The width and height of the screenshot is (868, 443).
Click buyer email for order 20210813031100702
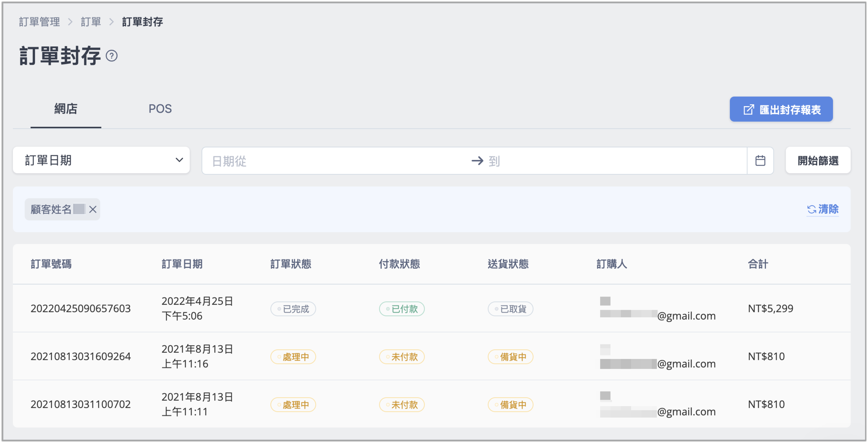pyautogui.click(x=657, y=411)
